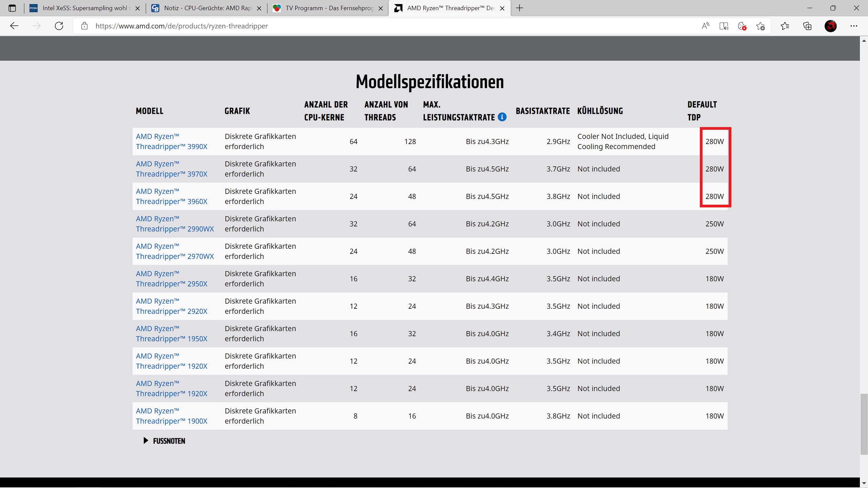
Task: Open Ryzen Threadripper 2950X link
Action: click(x=171, y=279)
